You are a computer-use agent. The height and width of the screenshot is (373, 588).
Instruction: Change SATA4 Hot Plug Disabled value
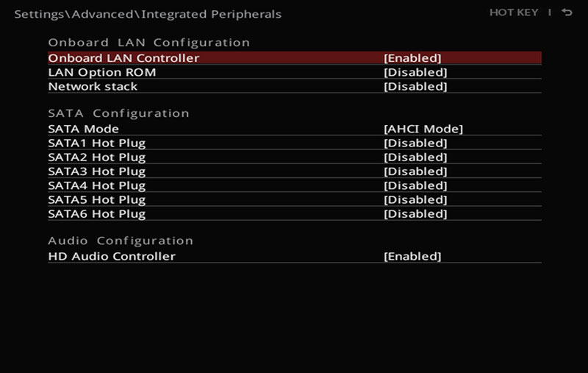click(x=415, y=185)
